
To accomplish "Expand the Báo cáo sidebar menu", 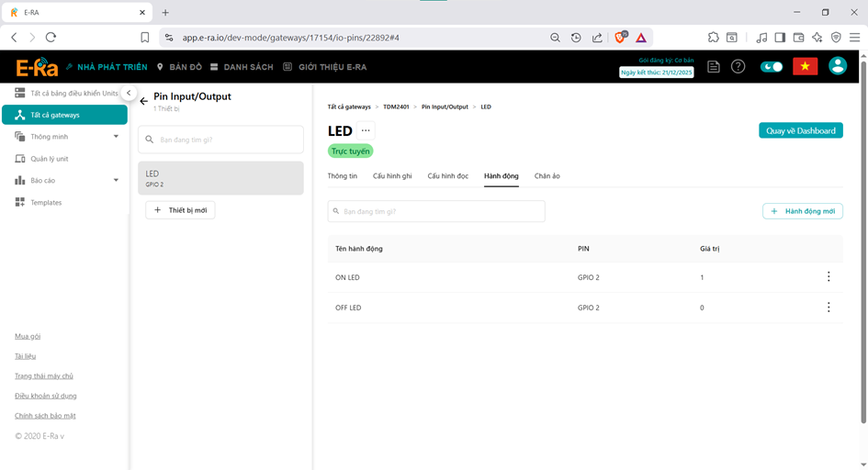I will click(x=116, y=181).
